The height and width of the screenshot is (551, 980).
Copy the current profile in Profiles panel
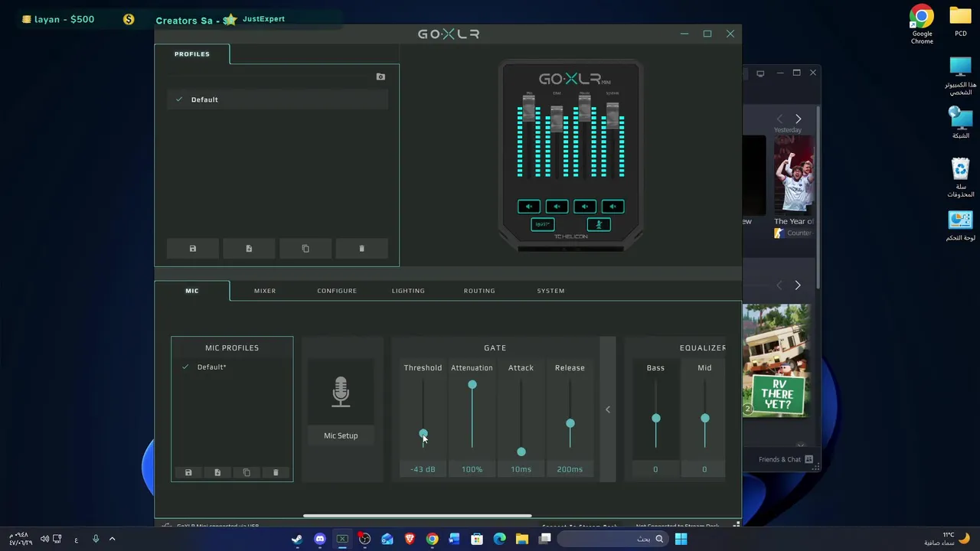click(305, 249)
